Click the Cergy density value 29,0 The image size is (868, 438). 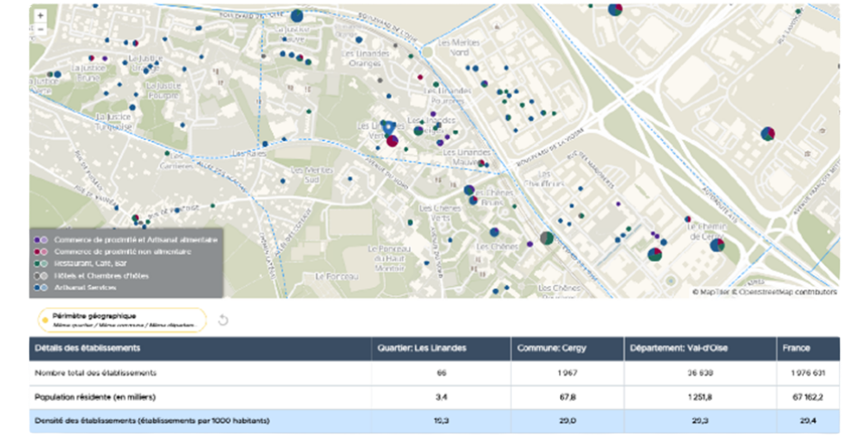[x=567, y=421]
